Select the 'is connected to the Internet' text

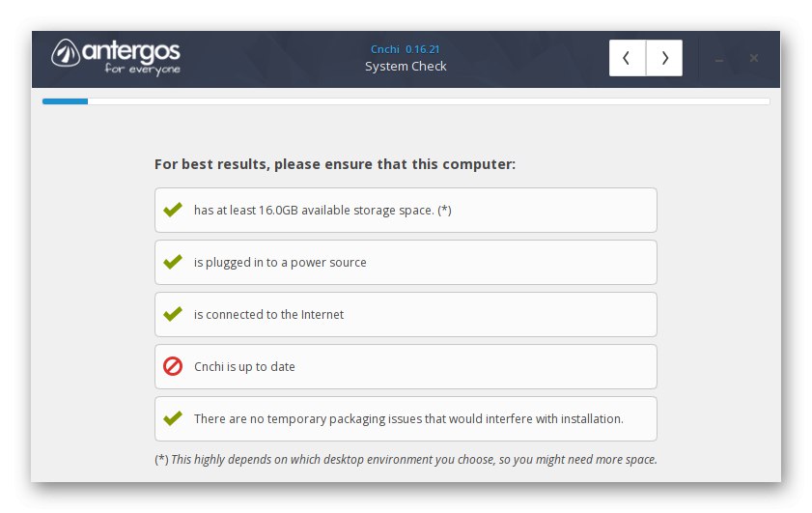(x=268, y=314)
